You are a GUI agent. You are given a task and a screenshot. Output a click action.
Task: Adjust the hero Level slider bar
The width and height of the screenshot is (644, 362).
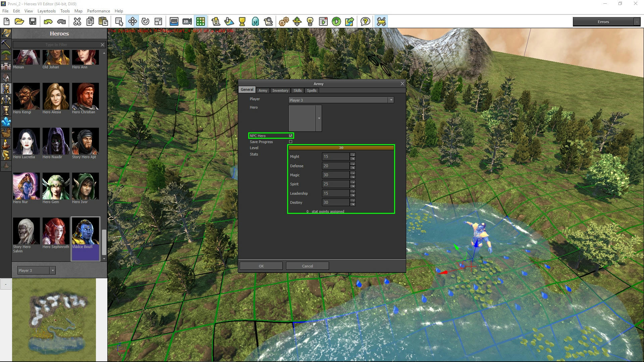tap(341, 148)
